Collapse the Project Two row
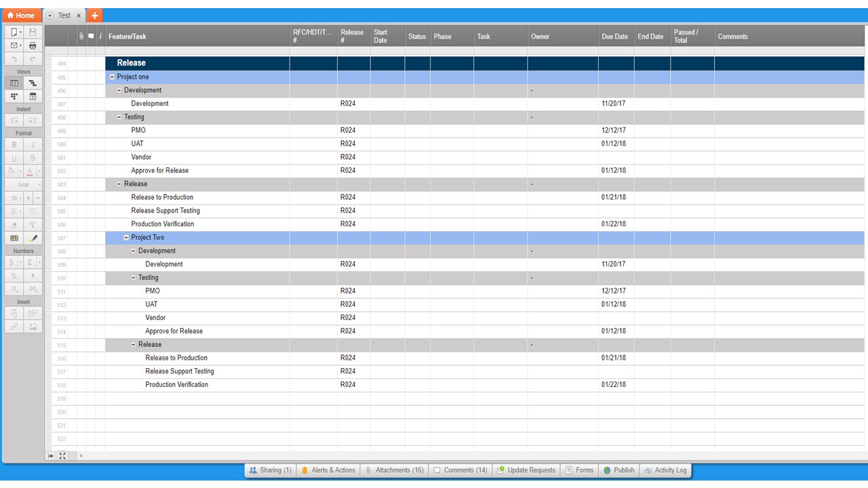Viewport: 868px width, 488px height. click(x=126, y=237)
